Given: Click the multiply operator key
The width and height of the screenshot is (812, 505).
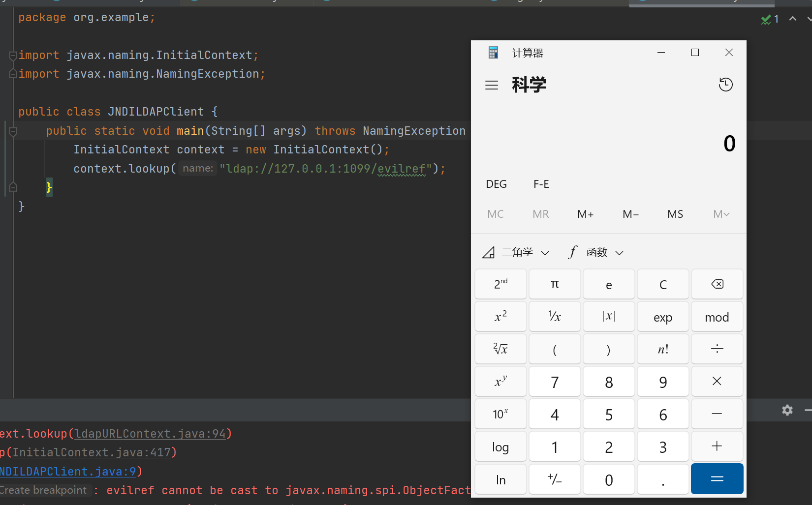Looking at the screenshot, I should click(x=717, y=382).
